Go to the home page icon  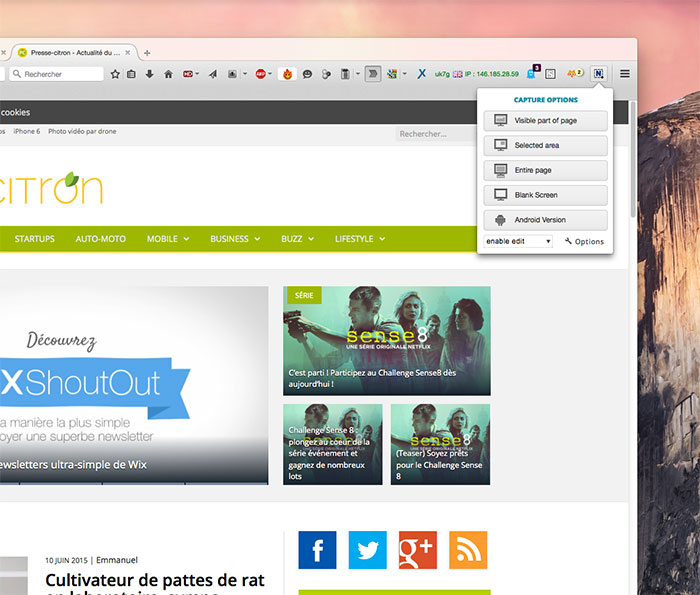point(168,74)
